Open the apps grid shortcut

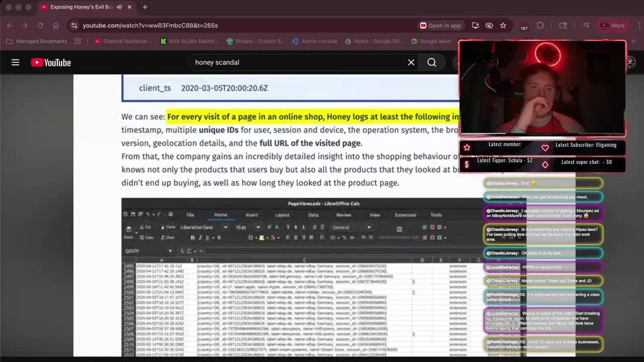point(77,41)
